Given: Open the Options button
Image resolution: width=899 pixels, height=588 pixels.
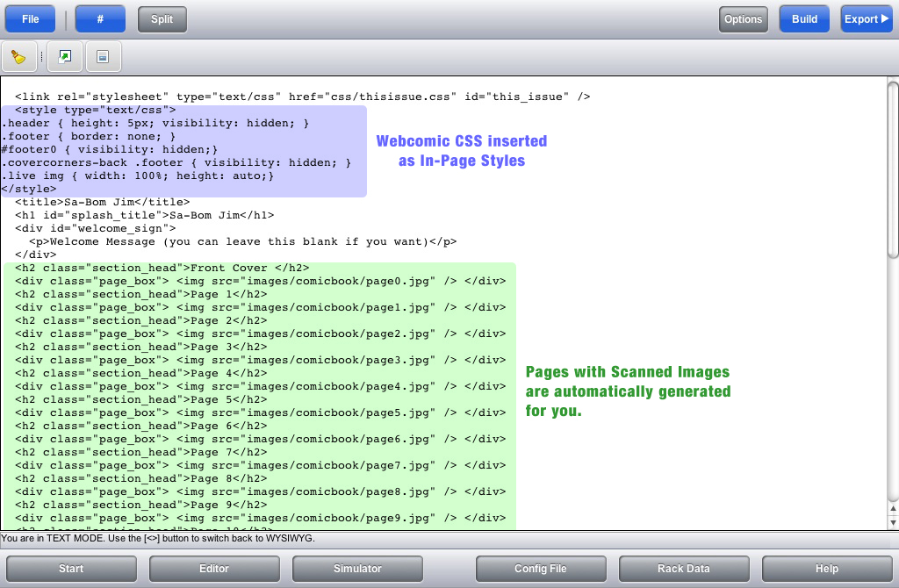Looking at the screenshot, I should pos(743,19).
